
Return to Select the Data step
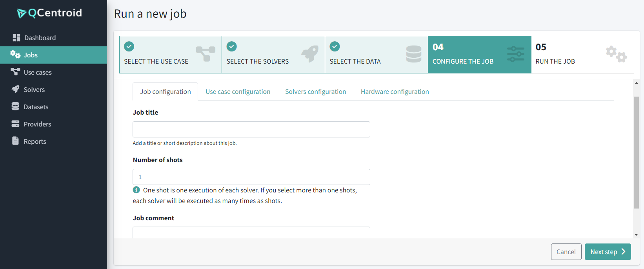pyautogui.click(x=376, y=55)
